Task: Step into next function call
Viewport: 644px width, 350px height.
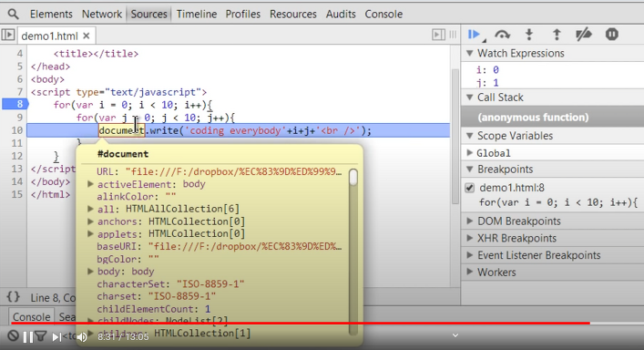Action: (x=529, y=35)
